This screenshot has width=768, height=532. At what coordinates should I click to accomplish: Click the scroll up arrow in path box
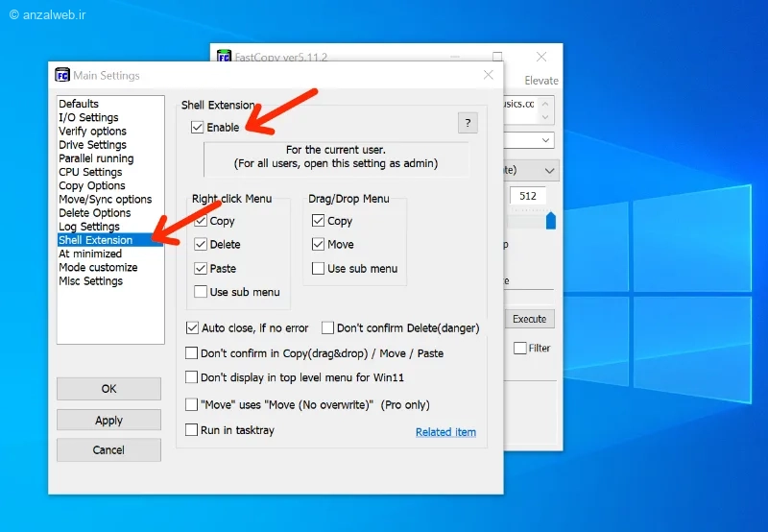[545, 104]
